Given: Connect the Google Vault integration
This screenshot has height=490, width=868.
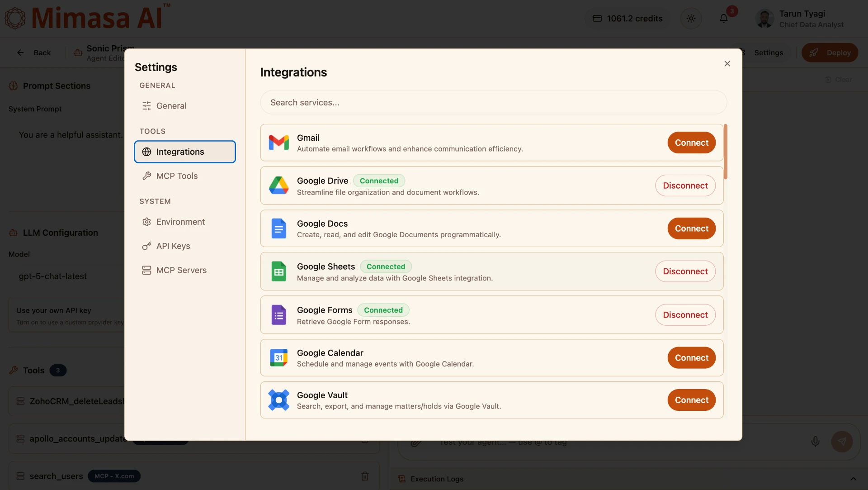Looking at the screenshot, I should [691, 400].
